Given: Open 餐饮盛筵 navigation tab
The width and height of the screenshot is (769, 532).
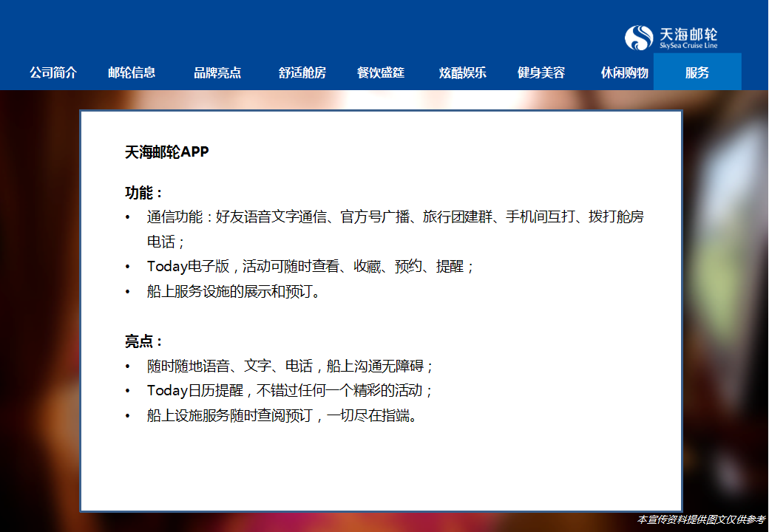Looking at the screenshot, I should click(x=381, y=72).
